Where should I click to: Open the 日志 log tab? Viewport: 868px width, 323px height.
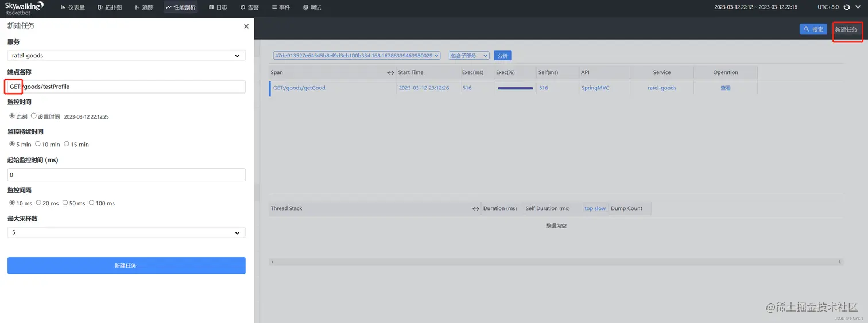click(x=218, y=7)
